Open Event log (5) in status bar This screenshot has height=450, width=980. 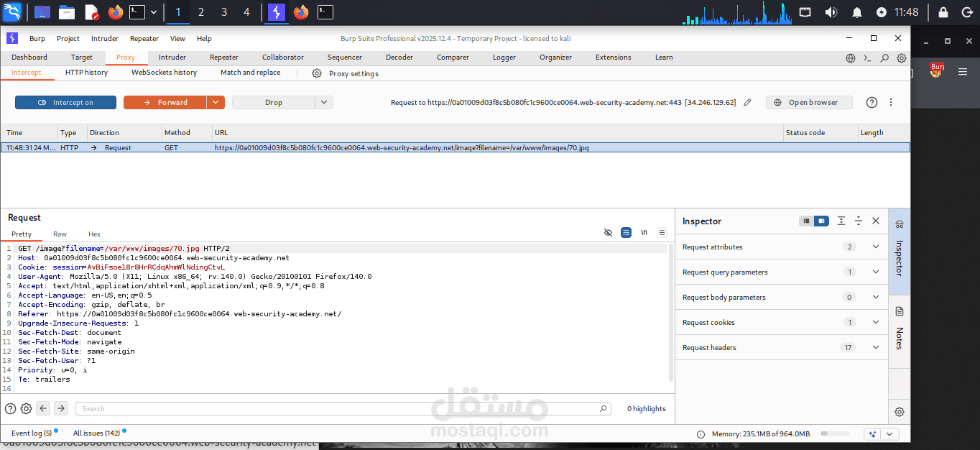[x=32, y=433]
